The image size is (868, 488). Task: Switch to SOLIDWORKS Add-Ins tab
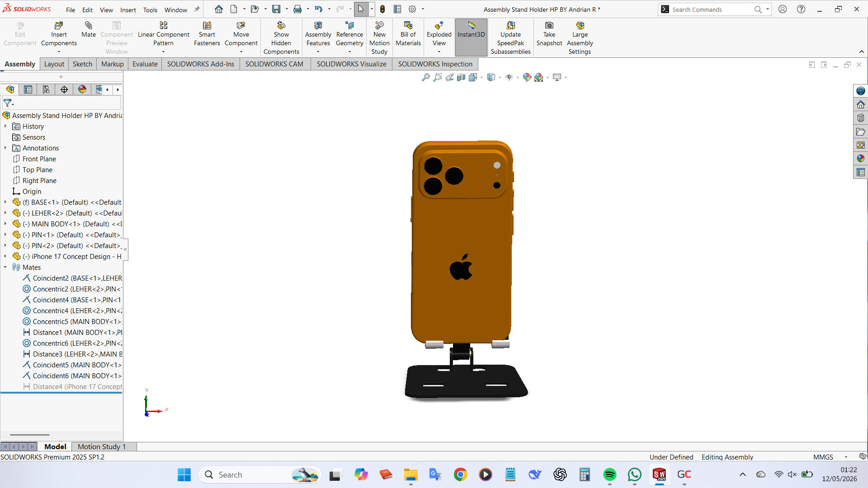[x=201, y=64]
